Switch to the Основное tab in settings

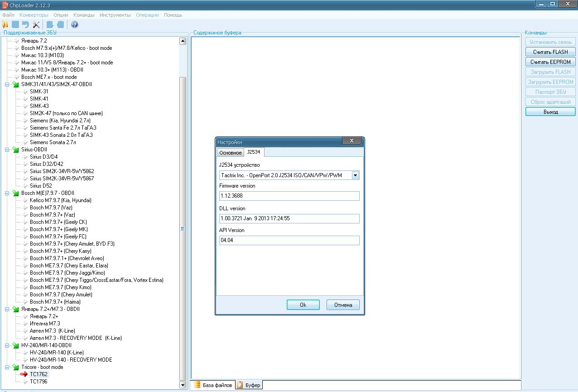pyautogui.click(x=230, y=153)
